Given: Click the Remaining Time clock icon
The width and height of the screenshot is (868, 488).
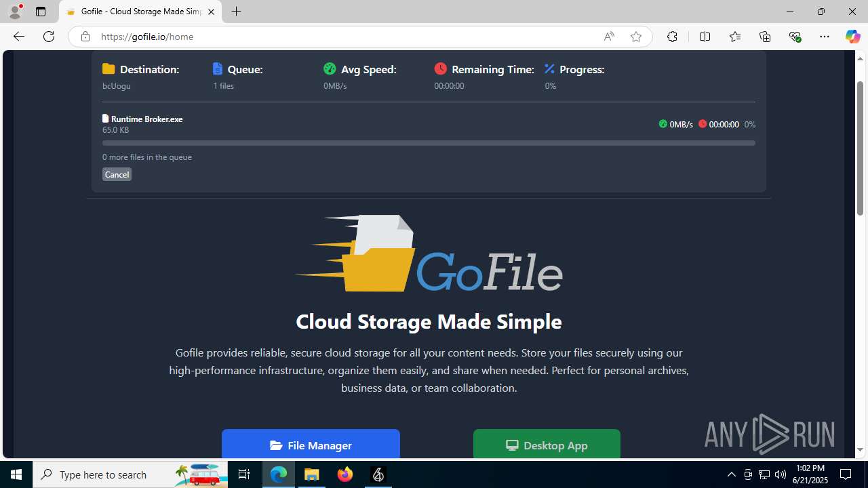Looking at the screenshot, I should 441,68.
